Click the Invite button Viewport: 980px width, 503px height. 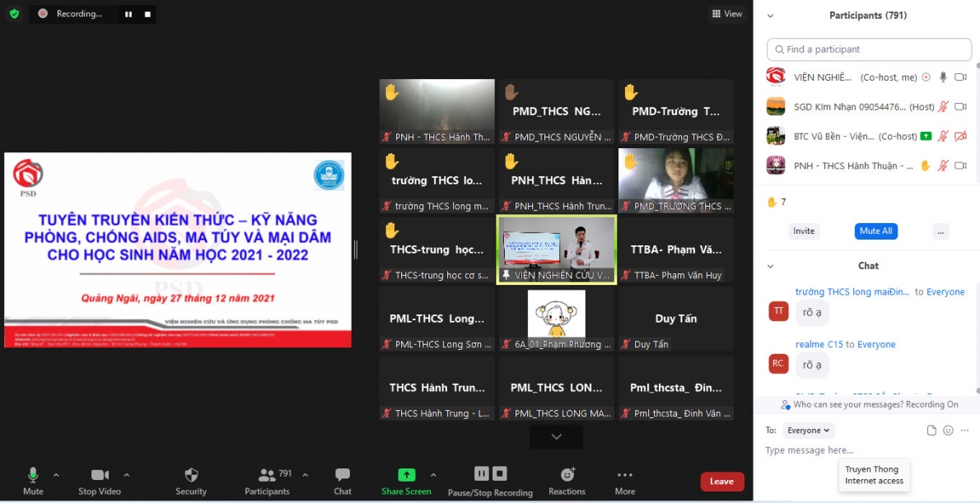(804, 231)
